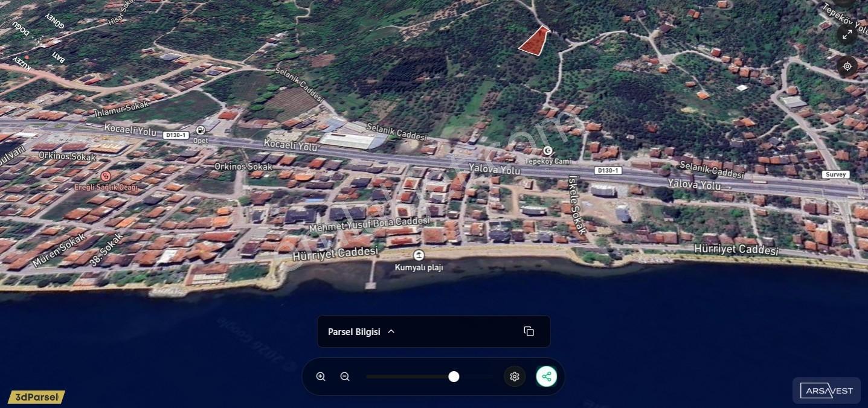
Task: Click the Opet gas station marker
Action: click(200, 130)
